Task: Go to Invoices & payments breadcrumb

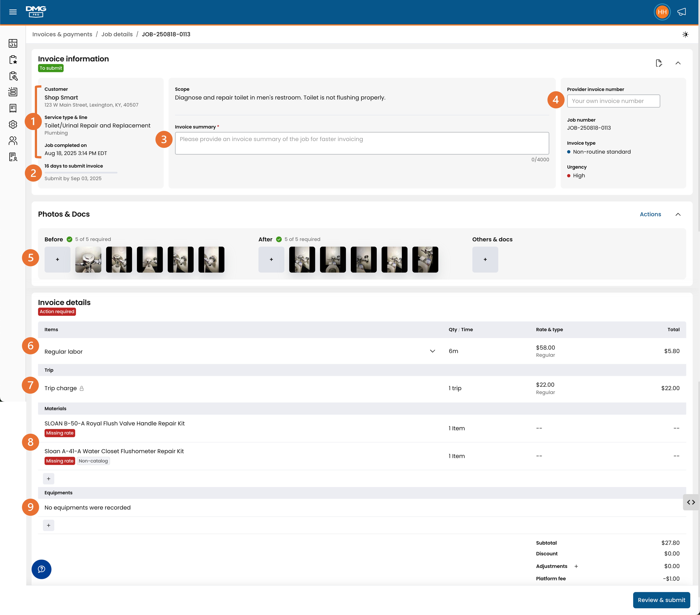Action: [62, 34]
